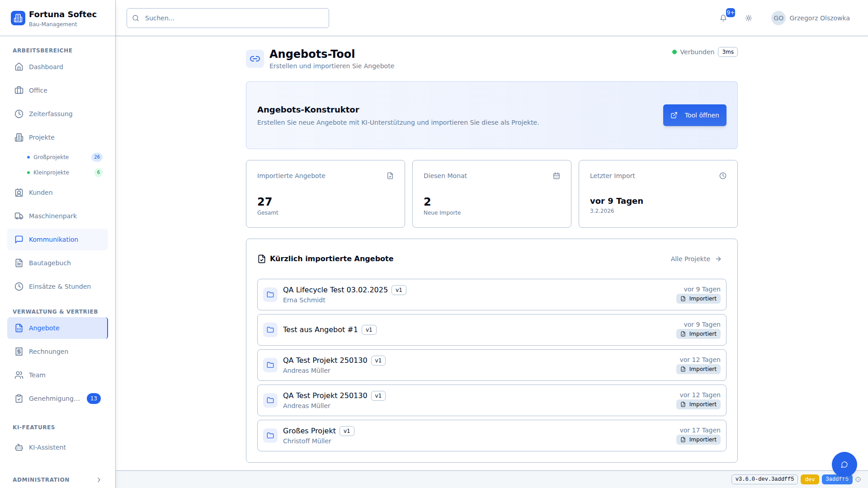Screen dimensions: 868x488
Task: Open the floating chat bubble button
Action: coord(844,465)
